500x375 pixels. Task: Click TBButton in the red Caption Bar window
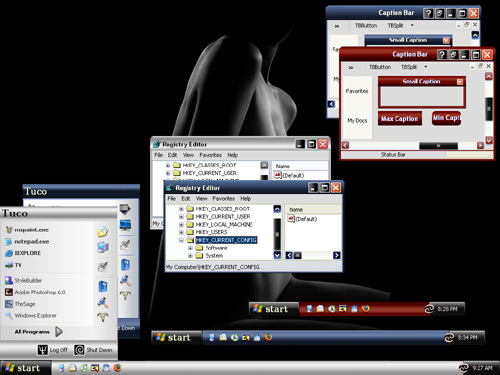click(x=380, y=67)
